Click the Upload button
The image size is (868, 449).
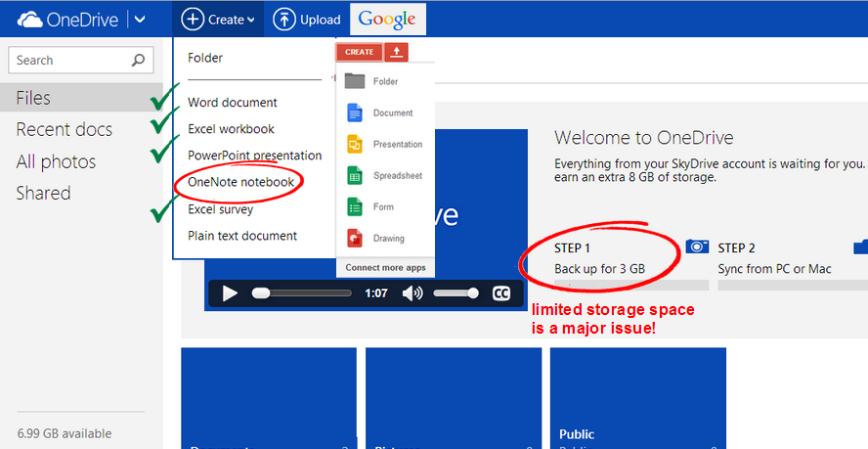tap(307, 20)
